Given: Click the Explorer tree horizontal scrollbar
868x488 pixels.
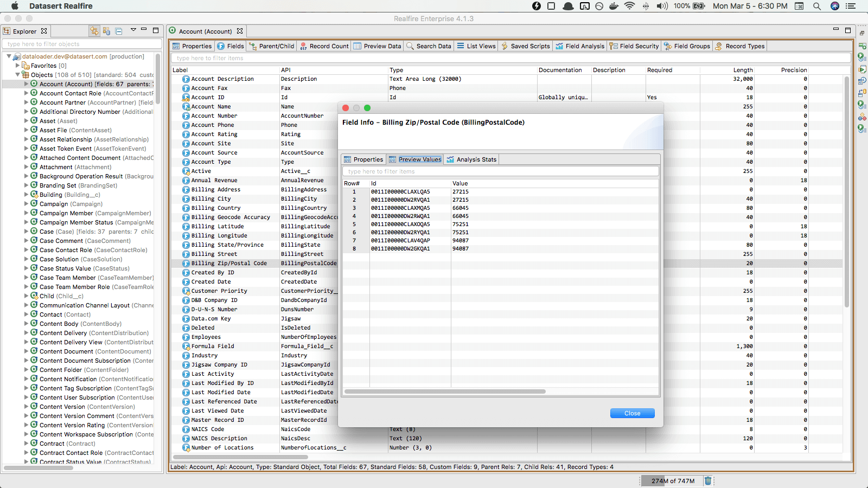Looking at the screenshot, I should click(39, 467).
